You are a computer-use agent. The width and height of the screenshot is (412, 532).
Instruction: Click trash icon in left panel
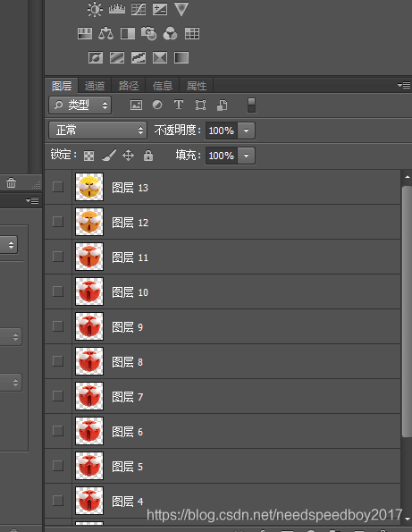click(x=12, y=183)
